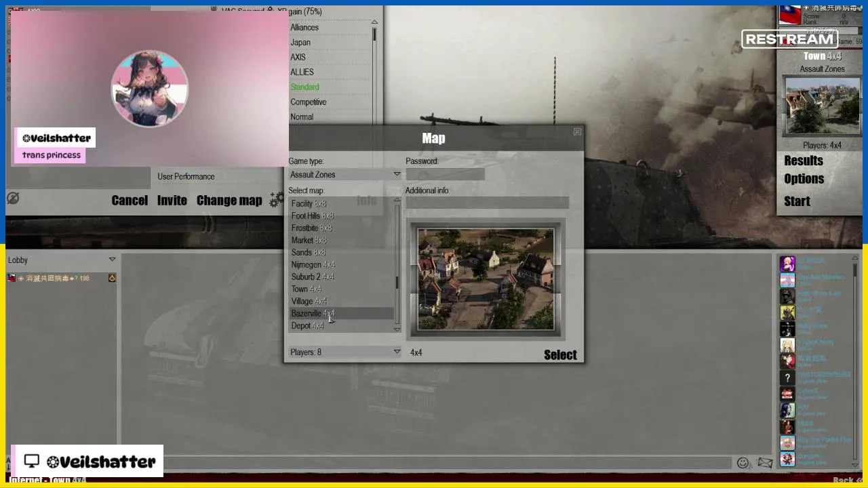Select the Market 8x8 map
Screen dimensions: 868x488
tap(341, 240)
